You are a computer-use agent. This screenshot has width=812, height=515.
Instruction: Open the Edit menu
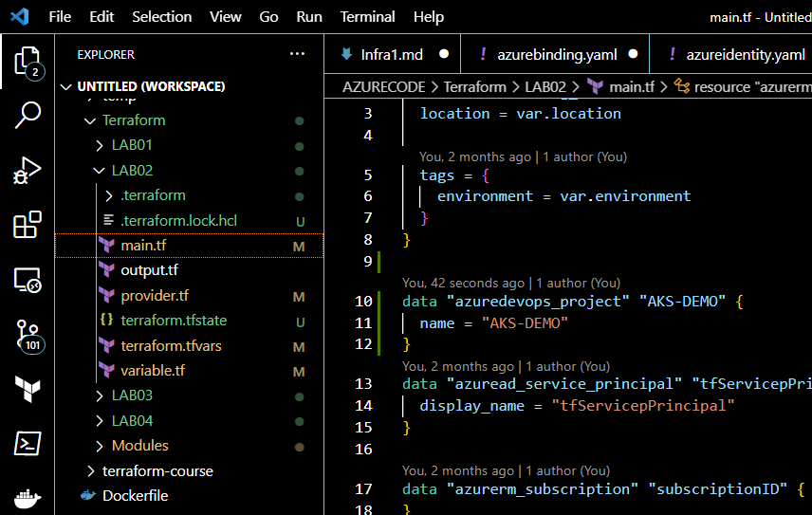[101, 16]
